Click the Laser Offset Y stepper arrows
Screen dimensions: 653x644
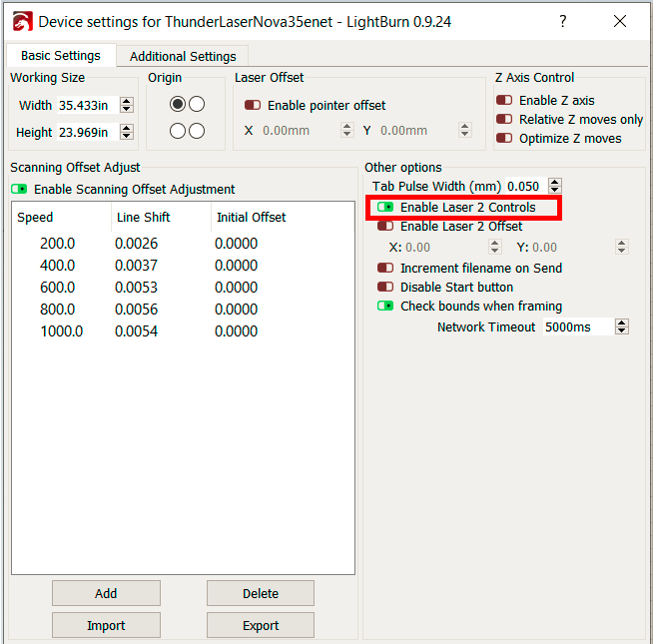(x=464, y=131)
